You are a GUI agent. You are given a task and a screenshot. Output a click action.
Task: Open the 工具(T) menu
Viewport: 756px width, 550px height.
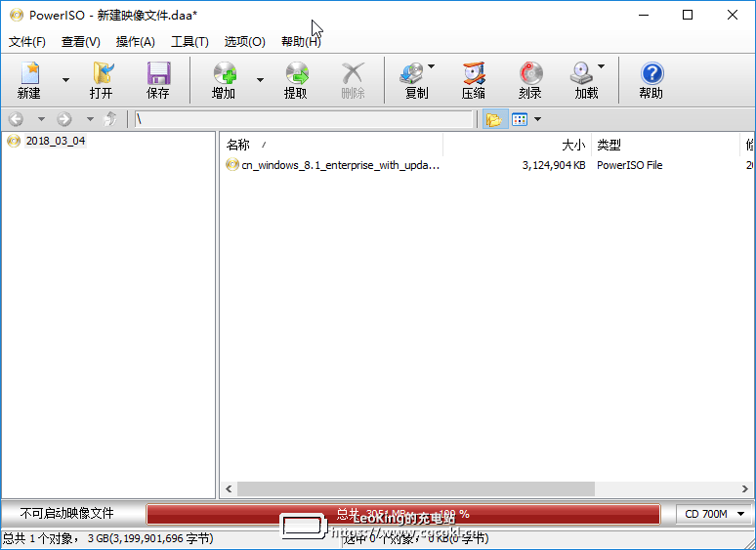click(x=189, y=42)
